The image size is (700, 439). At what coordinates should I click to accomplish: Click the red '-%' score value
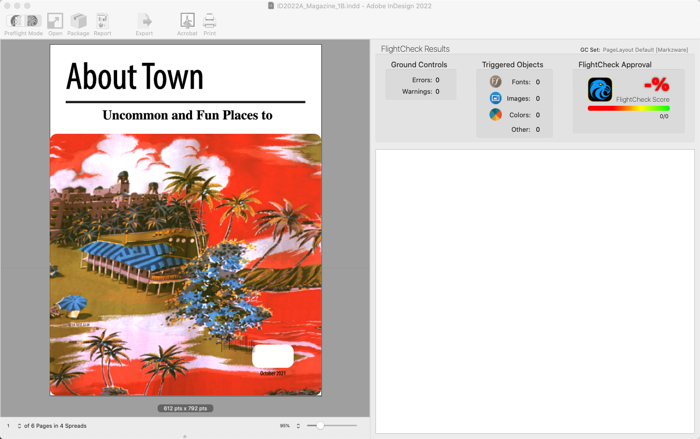(x=656, y=84)
